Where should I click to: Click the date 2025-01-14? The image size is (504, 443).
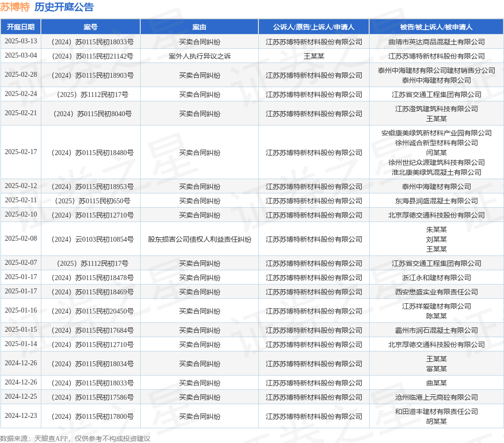(x=21, y=344)
